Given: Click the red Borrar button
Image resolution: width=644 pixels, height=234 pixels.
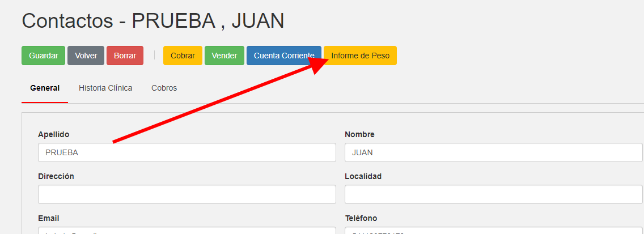Looking at the screenshot, I should point(125,56).
